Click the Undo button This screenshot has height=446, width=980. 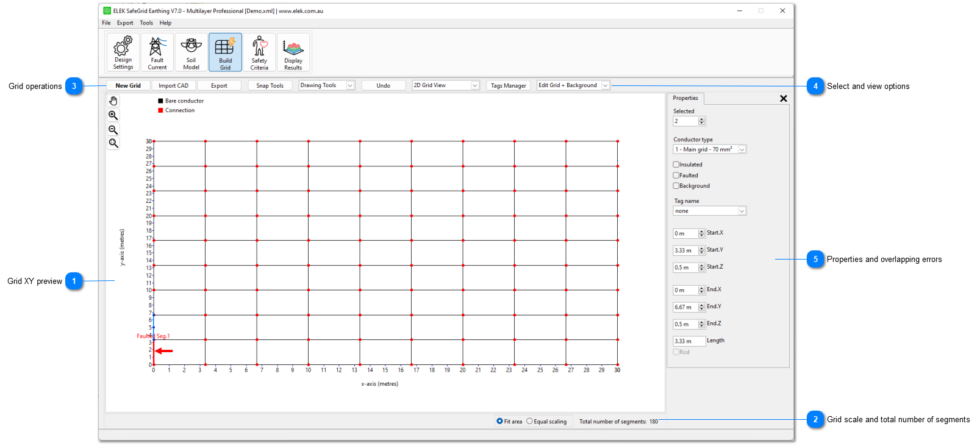click(384, 85)
